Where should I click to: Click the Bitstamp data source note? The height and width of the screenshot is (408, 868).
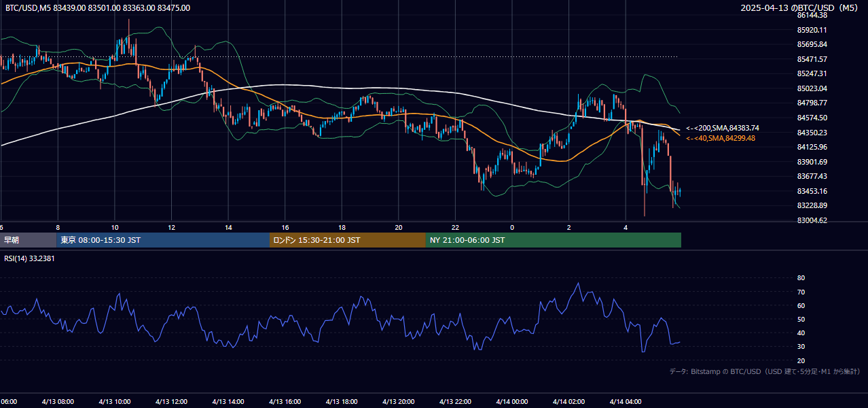(765, 372)
